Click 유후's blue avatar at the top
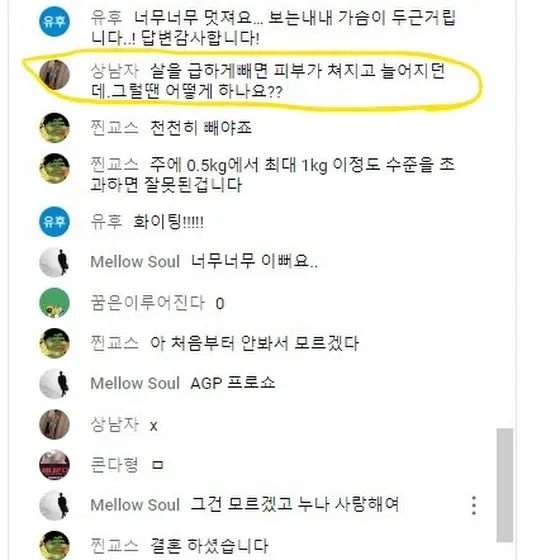The image size is (560, 560). point(54,21)
